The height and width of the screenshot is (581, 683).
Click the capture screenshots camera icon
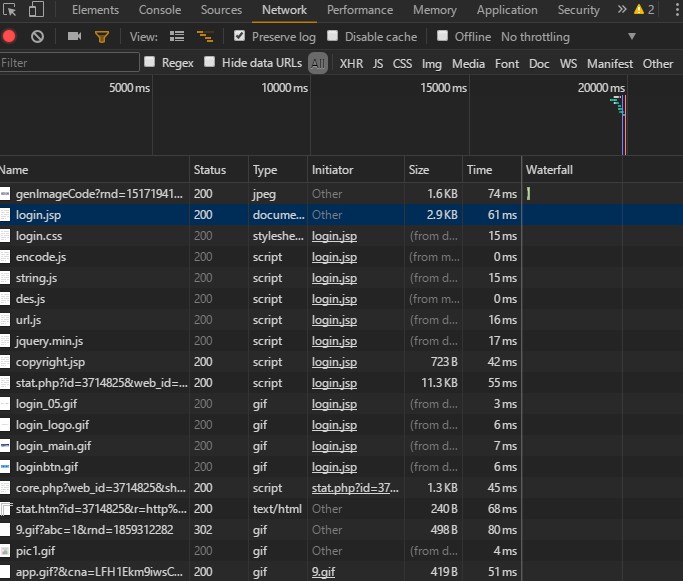74,37
